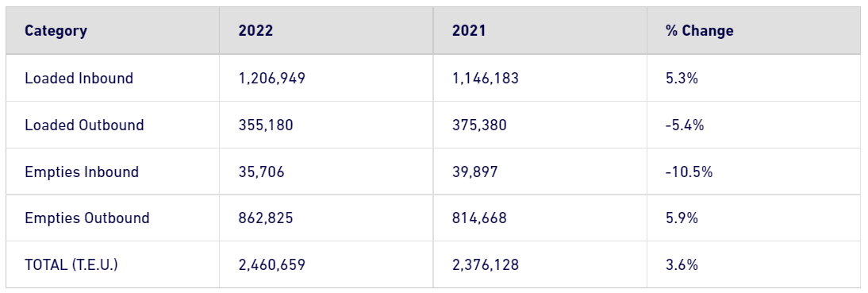Click the 2,376,128 total cell
The width and height of the screenshot is (868, 293).
tap(486, 264)
